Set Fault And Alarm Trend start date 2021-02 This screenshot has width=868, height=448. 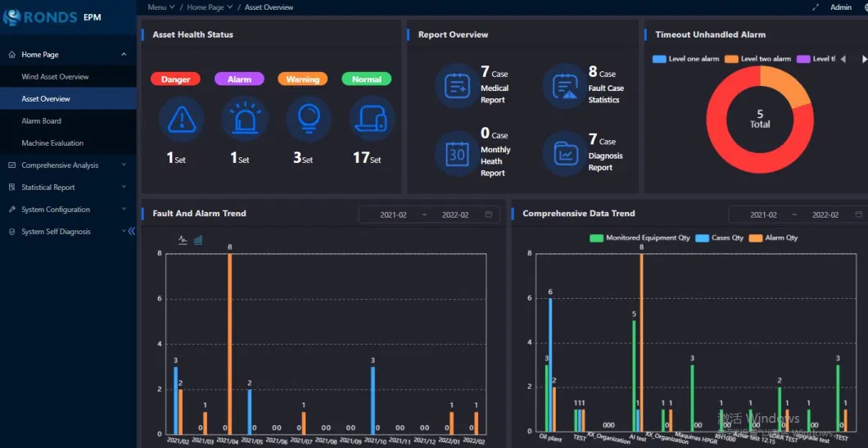[392, 215]
